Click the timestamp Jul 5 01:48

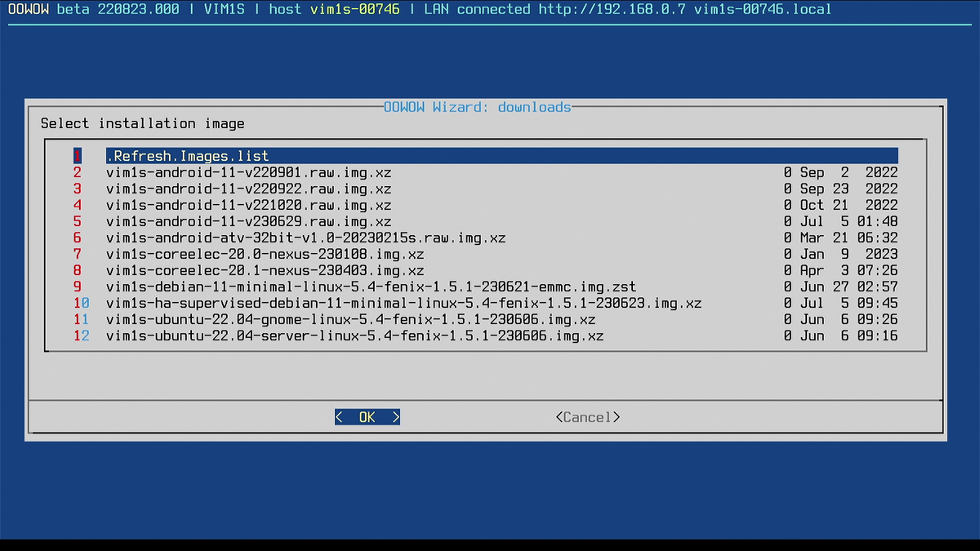tap(849, 221)
